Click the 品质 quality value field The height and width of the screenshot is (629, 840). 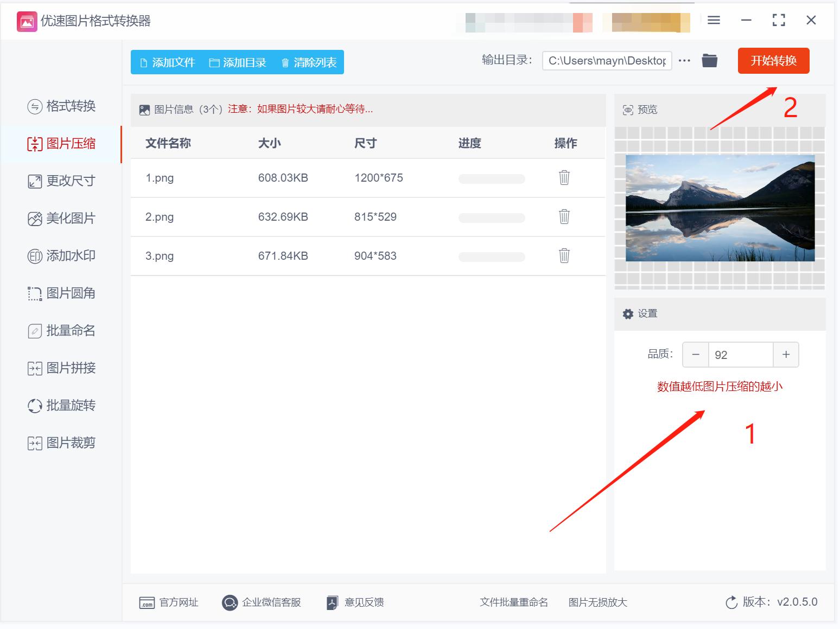tap(741, 354)
